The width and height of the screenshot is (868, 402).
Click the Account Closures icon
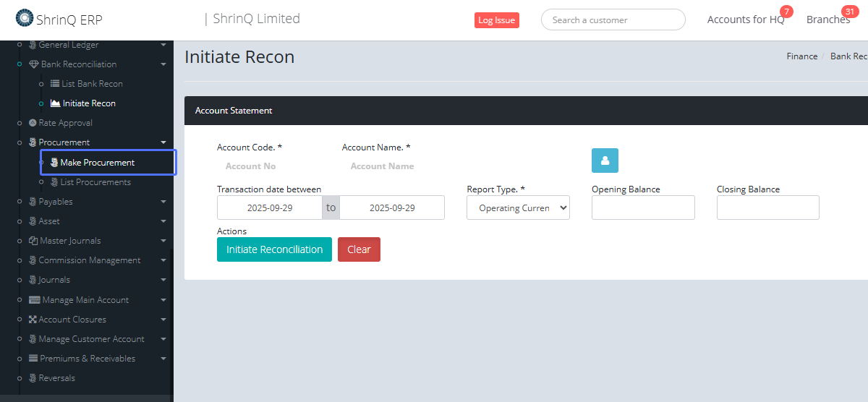[x=33, y=320]
